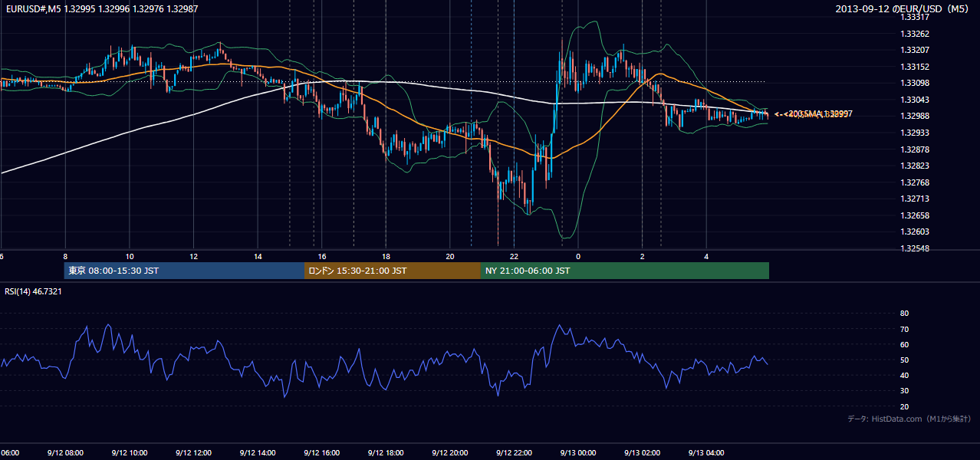
Task: Click the 1.33043 price axis label
Action: click(x=915, y=100)
